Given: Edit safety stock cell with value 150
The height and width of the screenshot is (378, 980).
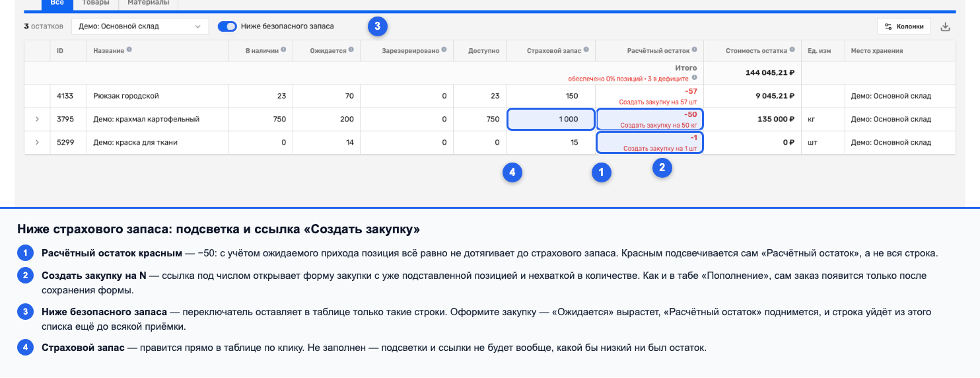Looking at the screenshot, I should (x=551, y=96).
